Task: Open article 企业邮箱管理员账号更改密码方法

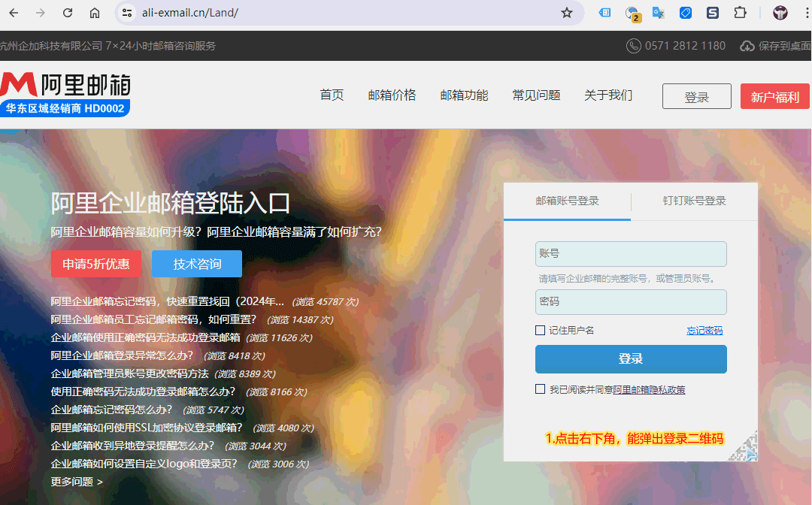Action: point(130,373)
